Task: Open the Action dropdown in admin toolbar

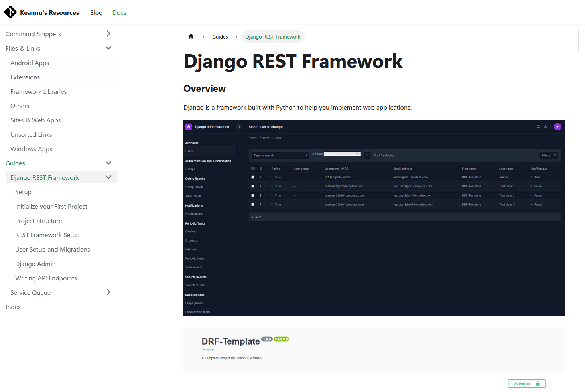Action: 342,154
